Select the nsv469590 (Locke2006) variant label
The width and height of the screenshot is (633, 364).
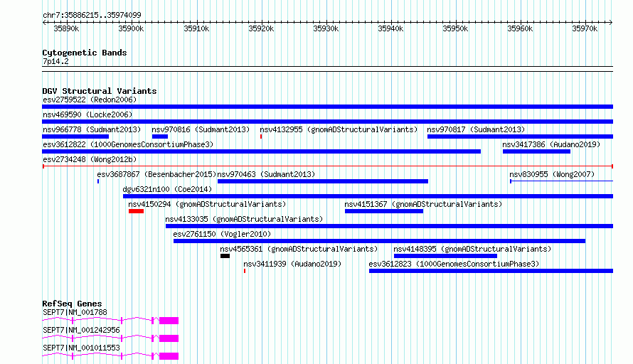(x=87, y=114)
